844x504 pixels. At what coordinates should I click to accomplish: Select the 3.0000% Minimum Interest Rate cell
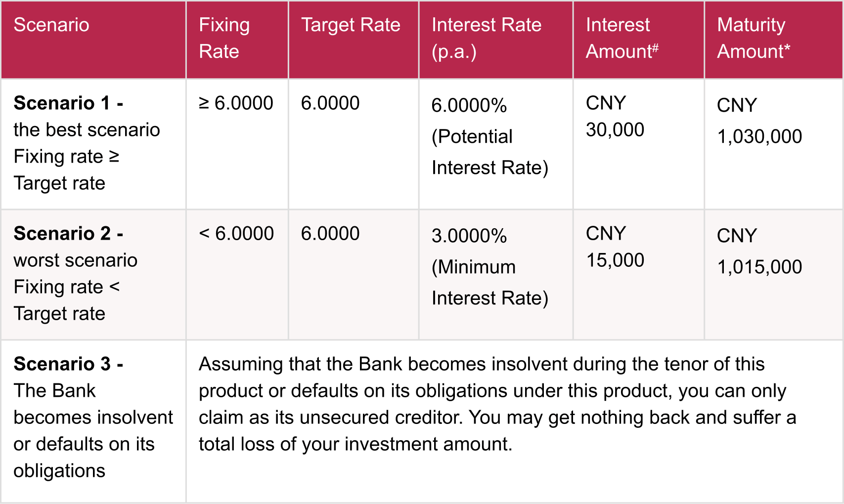coord(496,274)
